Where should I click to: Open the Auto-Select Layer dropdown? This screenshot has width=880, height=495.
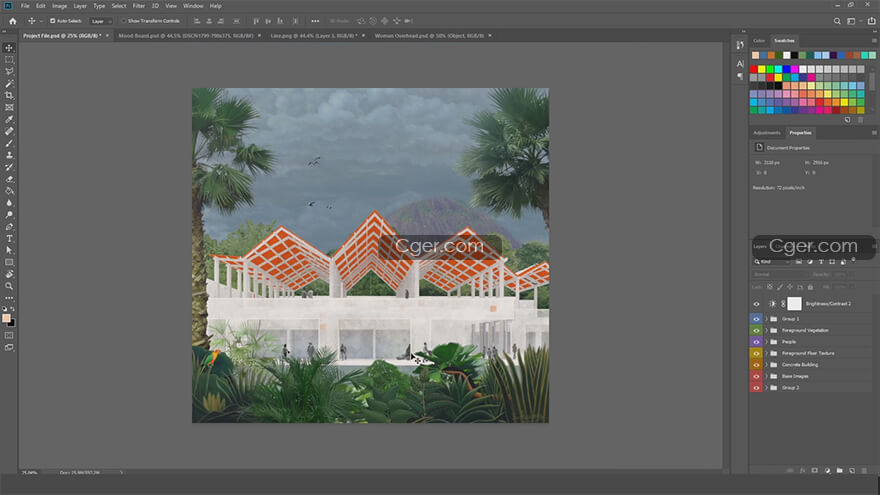click(x=101, y=21)
